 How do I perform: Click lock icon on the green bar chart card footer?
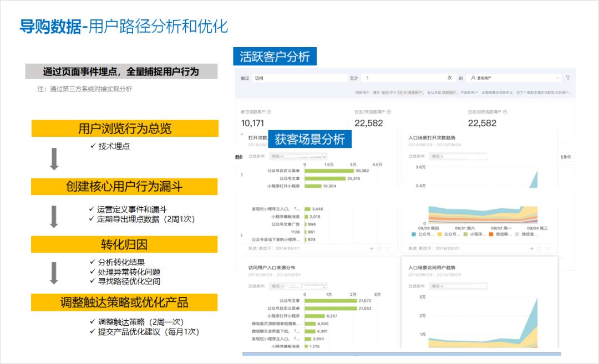379,248
